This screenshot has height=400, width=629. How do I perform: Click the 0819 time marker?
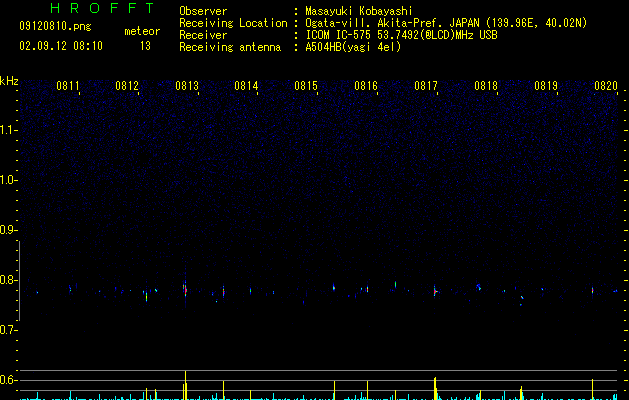(x=546, y=86)
